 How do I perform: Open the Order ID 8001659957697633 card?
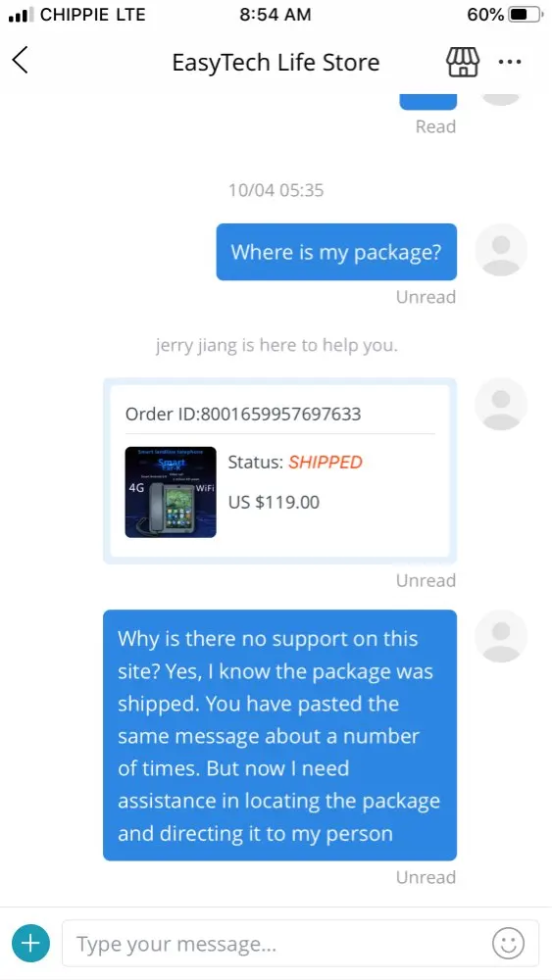(280, 470)
